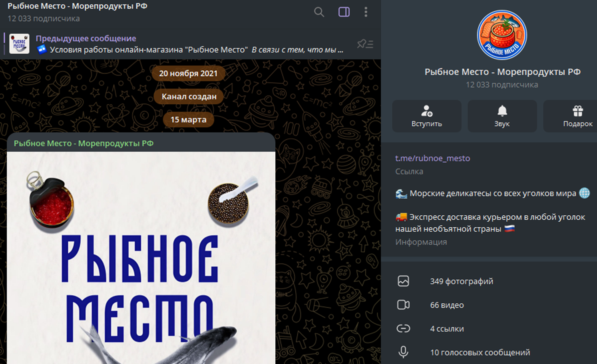Image resolution: width=597 pixels, height=364 pixels.
Task: Click the link chain icon beside '4 ссылки'
Action: 403,328
